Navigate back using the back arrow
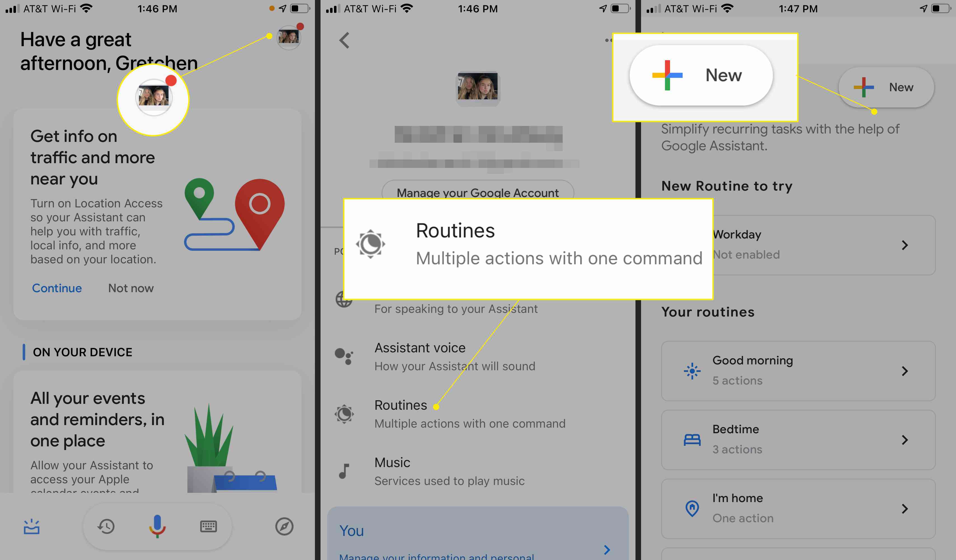956x560 pixels. click(344, 40)
